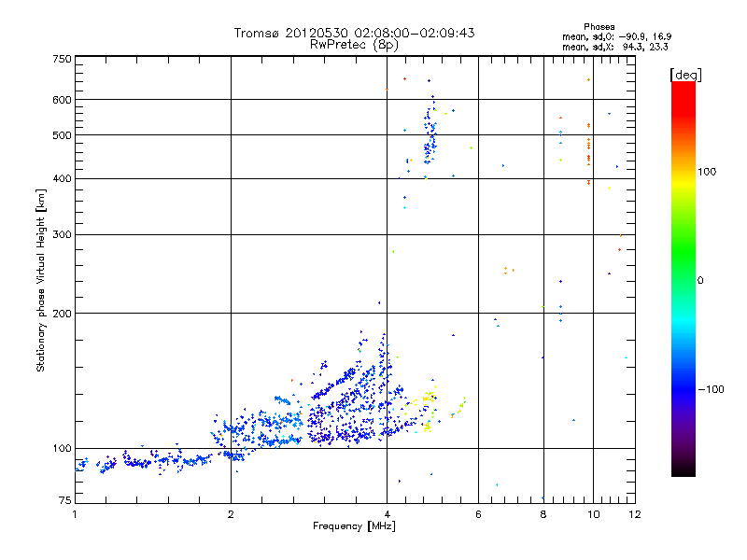The height and width of the screenshot is (560, 747).
Task: Click the colorbar label '0'
Action: [699, 281]
